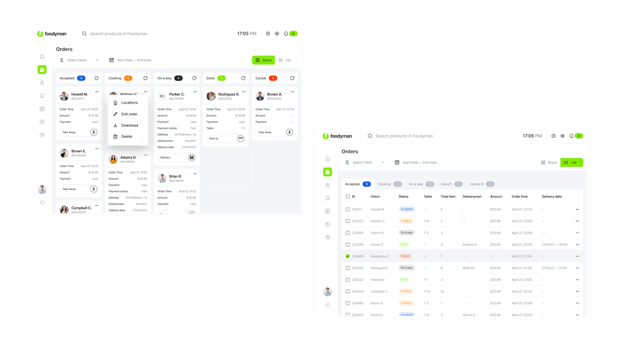Click Take Away on Howell M. card

point(78,132)
